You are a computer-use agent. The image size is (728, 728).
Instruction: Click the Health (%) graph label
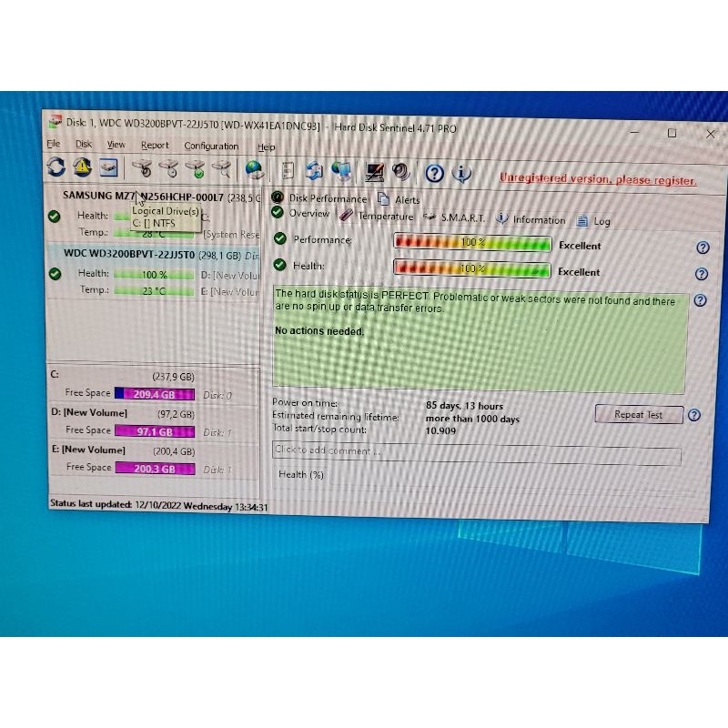(301, 474)
